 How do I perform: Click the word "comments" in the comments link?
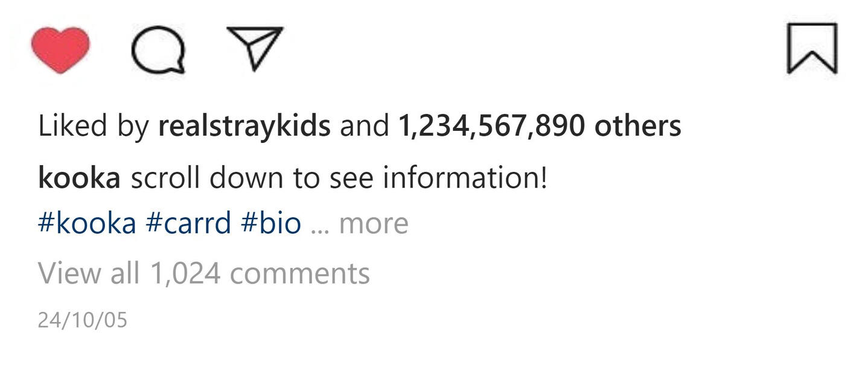(x=299, y=273)
